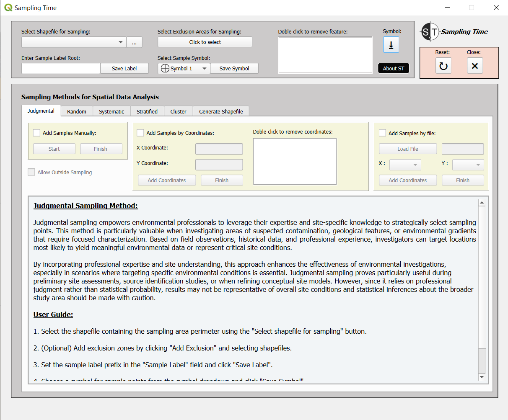Switch to the Systematic tab
508x420 pixels.
click(111, 111)
